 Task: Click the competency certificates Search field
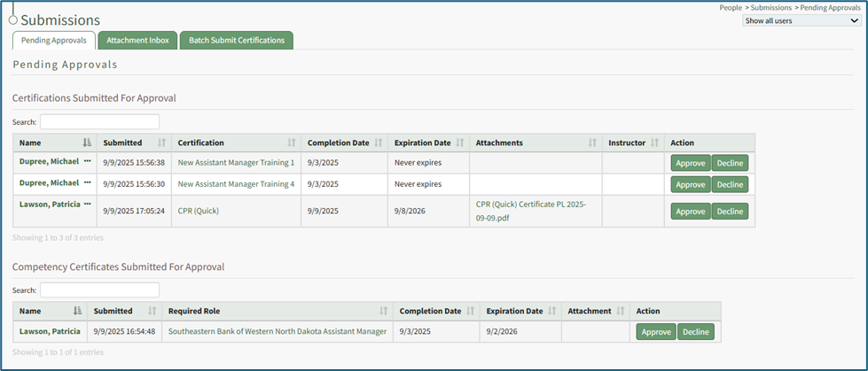[x=99, y=290]
